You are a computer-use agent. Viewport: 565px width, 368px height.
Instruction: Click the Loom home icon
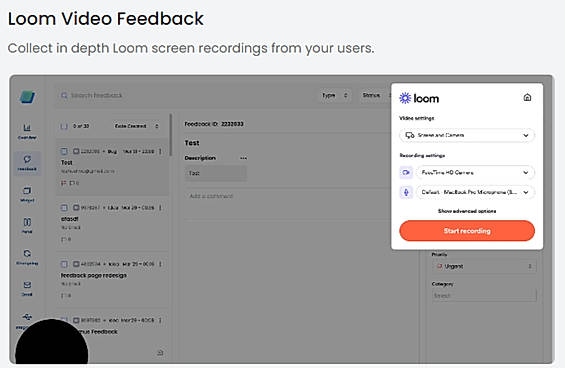[x=527, y=97]
